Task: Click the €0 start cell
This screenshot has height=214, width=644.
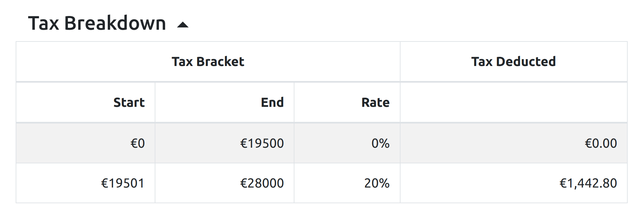Action: tap(137, 143)
